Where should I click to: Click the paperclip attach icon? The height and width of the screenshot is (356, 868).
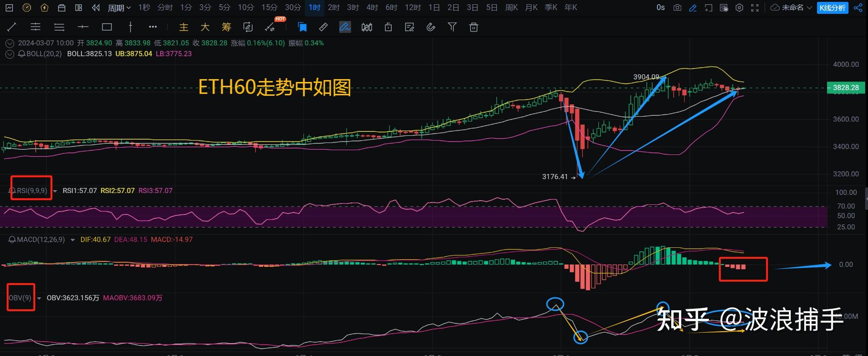click(x=431, y=27)
